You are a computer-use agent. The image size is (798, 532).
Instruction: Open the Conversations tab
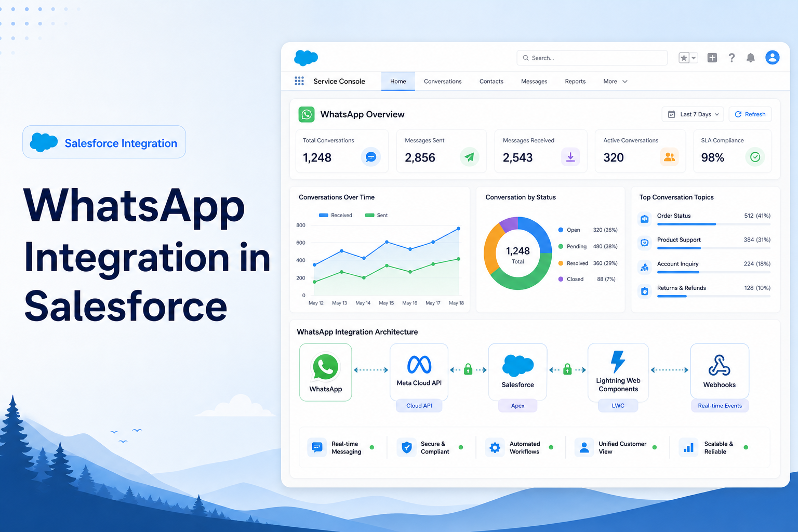click(x=443, y=82)
